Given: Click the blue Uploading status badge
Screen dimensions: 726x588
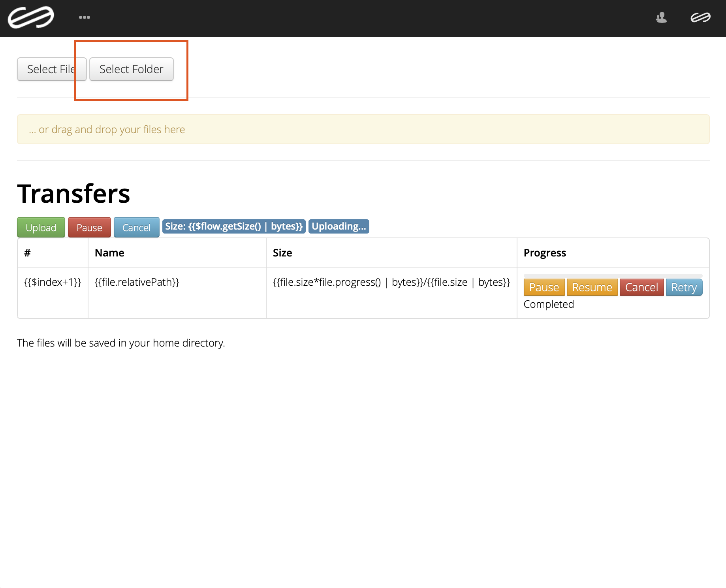Looking at the screenshot, I should [339, 226].
